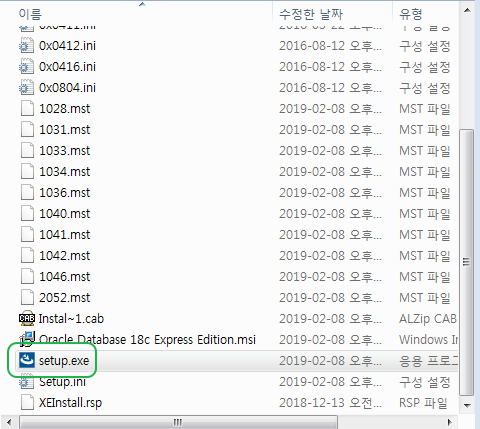480x429 pixels.
Task: Select the file name 1036.mst
Action: 65,193
